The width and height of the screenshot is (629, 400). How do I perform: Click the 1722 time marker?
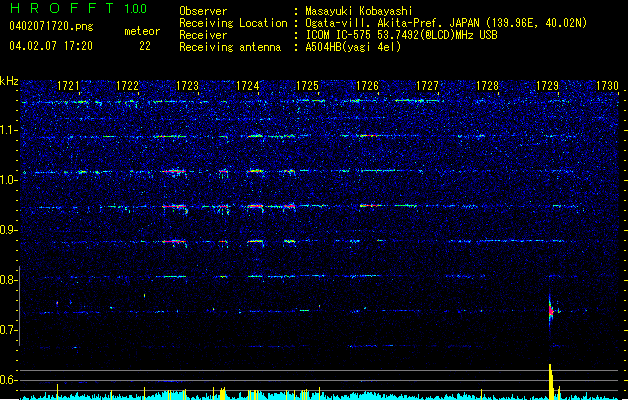tap(128, 86)
